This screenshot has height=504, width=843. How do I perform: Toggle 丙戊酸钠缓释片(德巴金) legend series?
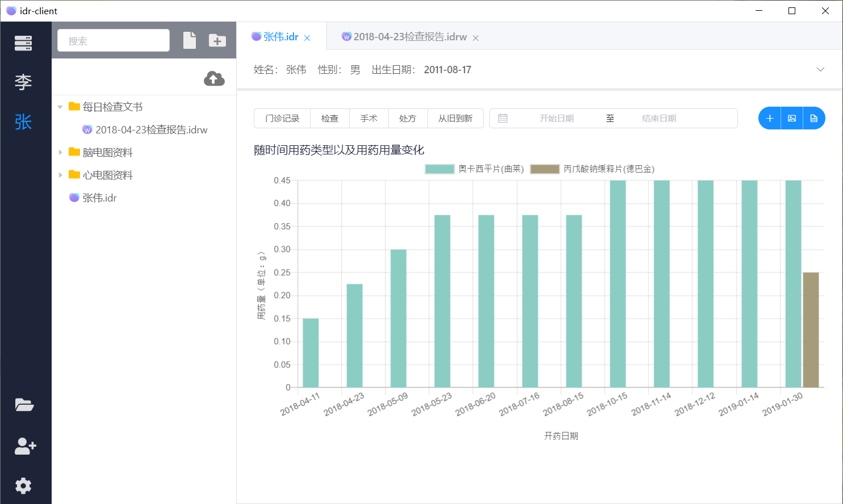click(593, 169)
